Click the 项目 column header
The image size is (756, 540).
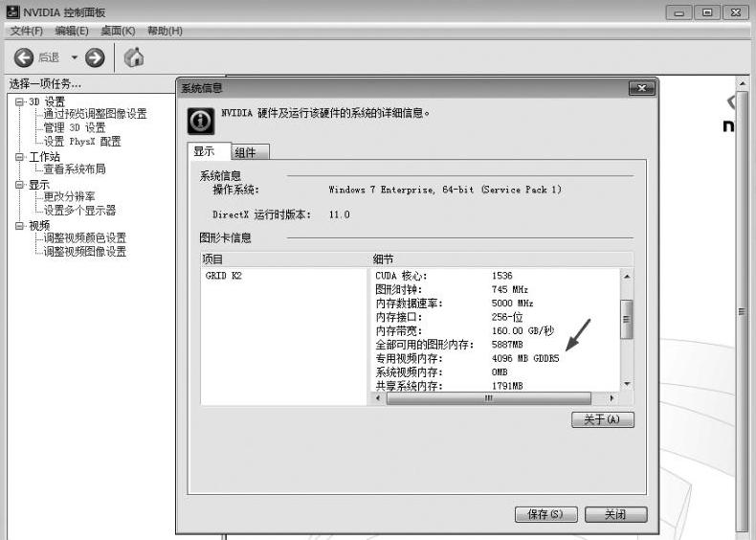284,259
